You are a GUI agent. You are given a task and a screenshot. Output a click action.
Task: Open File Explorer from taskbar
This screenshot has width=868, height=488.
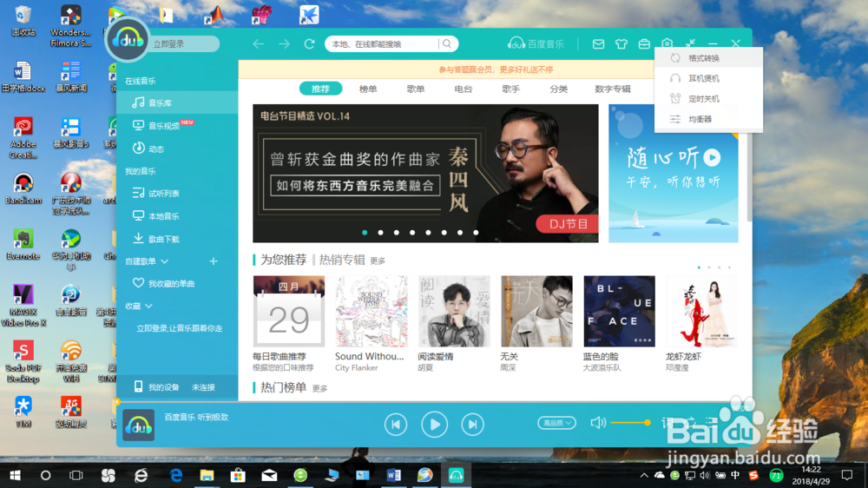pos(207,475)
